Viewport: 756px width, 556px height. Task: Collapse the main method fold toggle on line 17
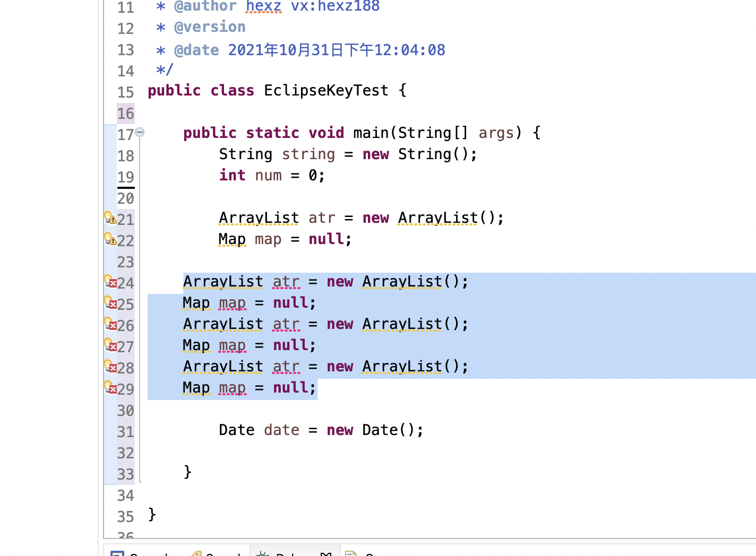tap(140, 132)
